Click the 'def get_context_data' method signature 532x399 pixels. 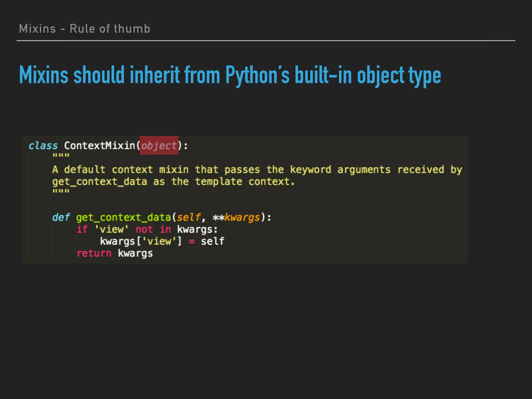point(162,217)
